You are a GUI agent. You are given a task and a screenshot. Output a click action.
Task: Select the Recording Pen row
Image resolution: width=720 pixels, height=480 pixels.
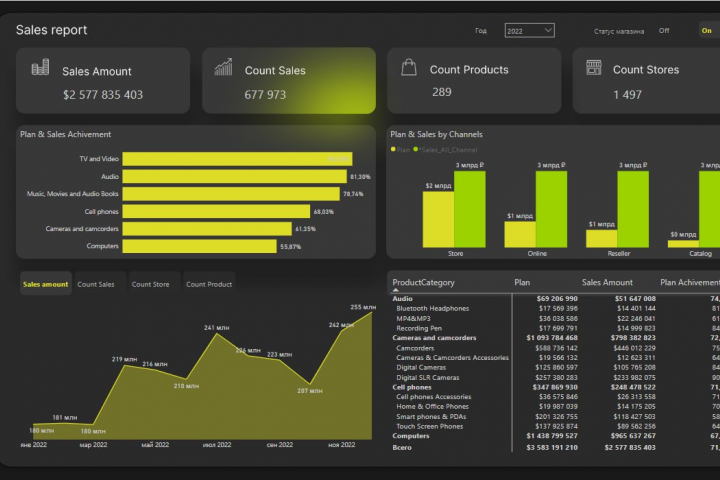pyautogui.click(x=556, y=328)
